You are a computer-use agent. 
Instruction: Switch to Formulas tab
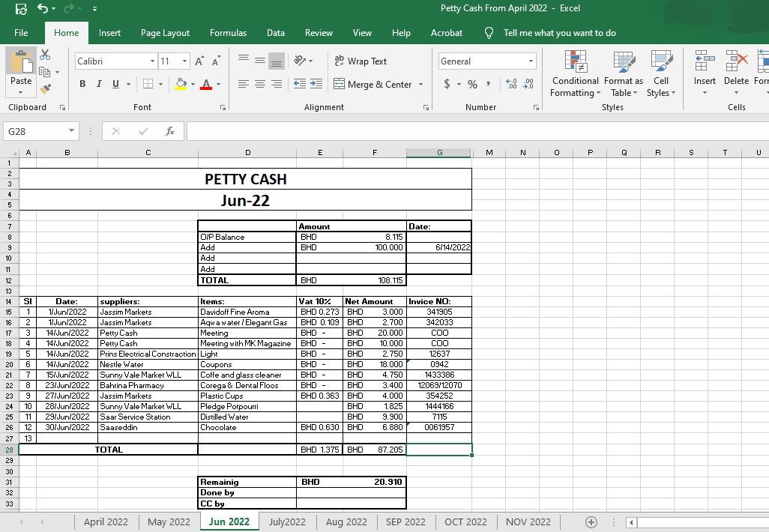[x=228, y=33]
